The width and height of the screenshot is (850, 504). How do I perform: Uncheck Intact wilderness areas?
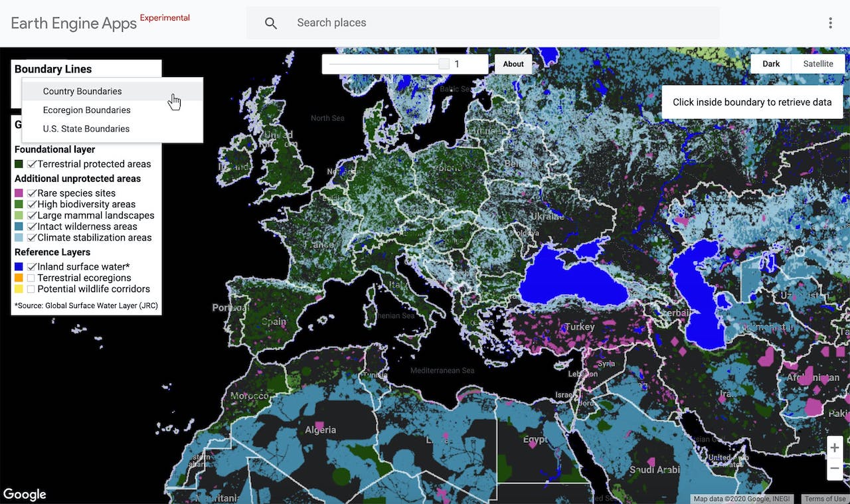click(x=31, y=226)
